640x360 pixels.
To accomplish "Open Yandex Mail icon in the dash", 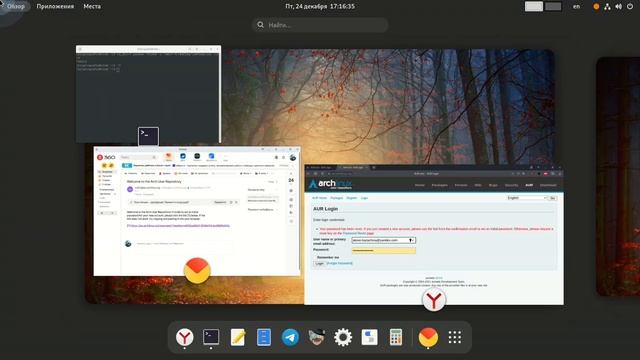I will click(x=428, y=337).
